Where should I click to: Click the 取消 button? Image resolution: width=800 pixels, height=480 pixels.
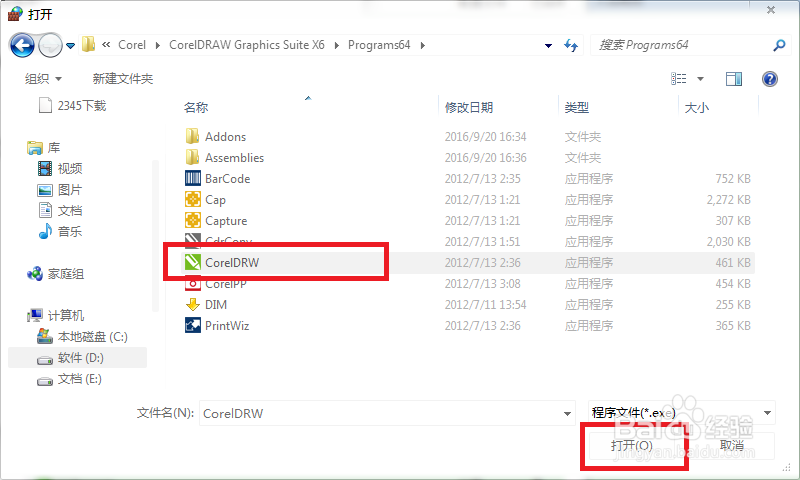732,445
